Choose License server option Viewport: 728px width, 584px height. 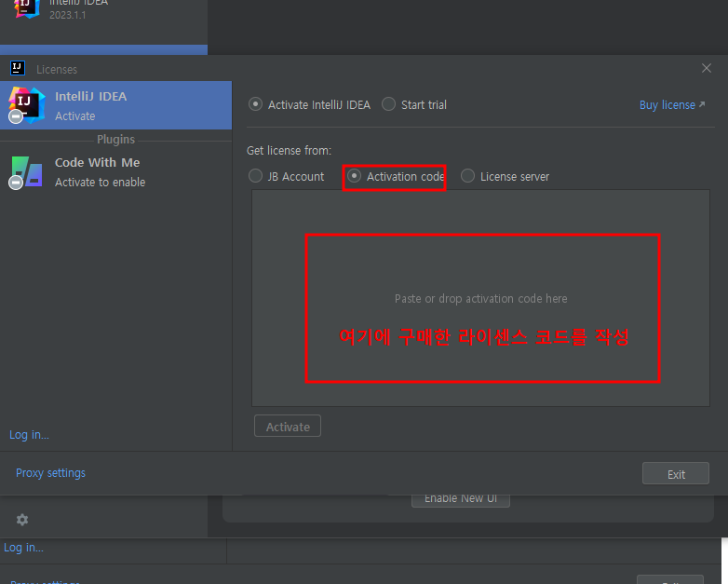506,176
